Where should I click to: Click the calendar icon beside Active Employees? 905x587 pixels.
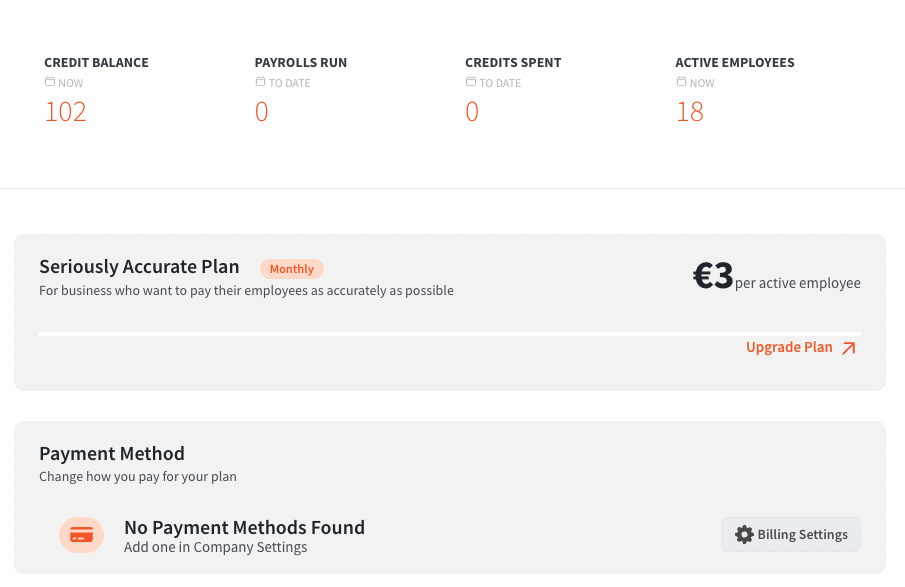680,82
